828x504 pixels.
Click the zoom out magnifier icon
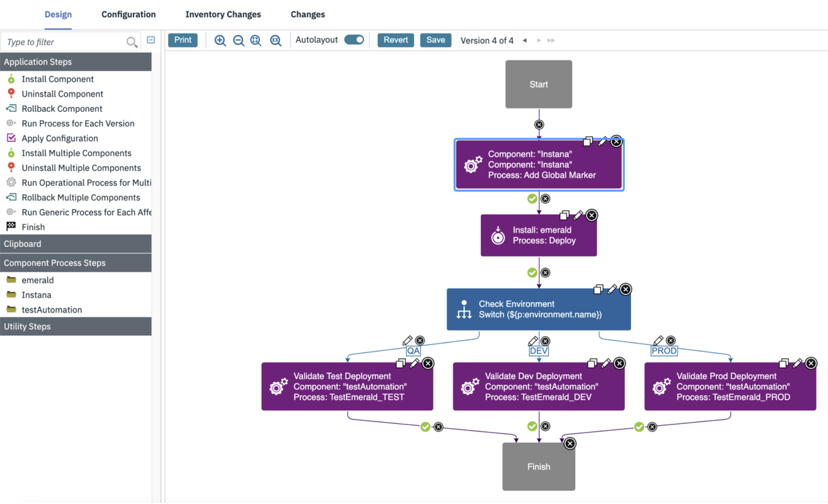coord(238,40)
